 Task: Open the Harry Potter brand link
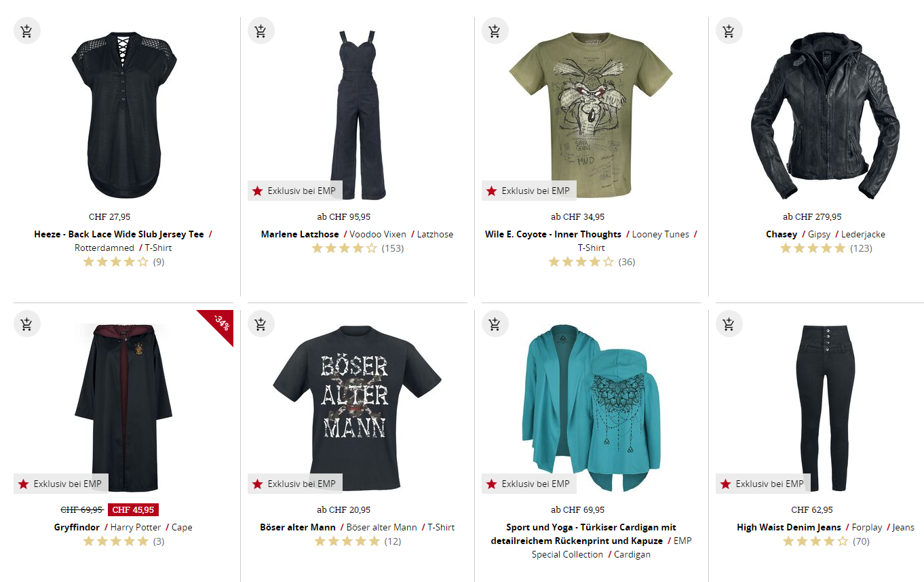[x=136, y=527]
